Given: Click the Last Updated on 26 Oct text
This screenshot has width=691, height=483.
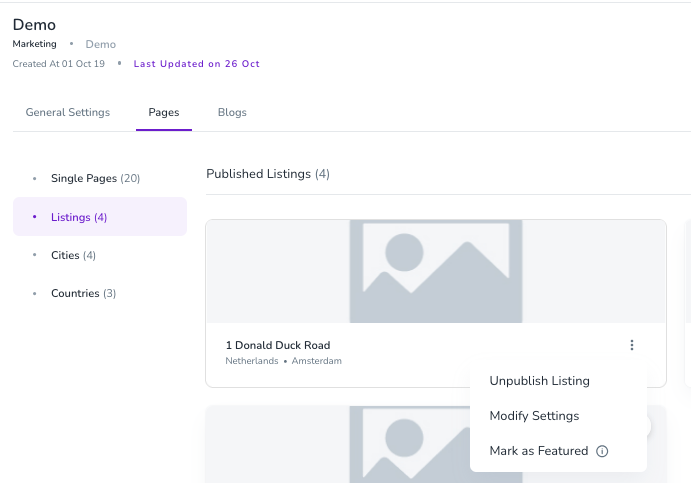Looking at the screenshot, I should point(196,64).
